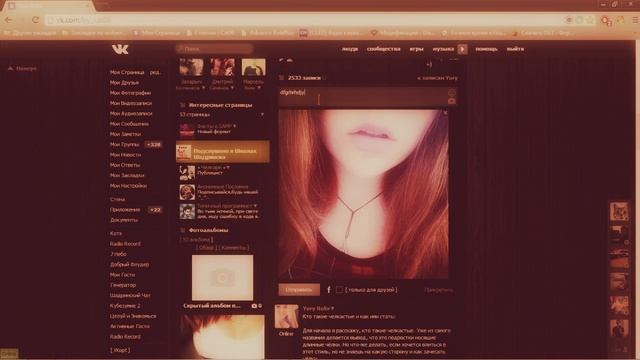Open the 'Фотоальбомы' section header
Screen dimensions: 640x360
coord(208,230)
